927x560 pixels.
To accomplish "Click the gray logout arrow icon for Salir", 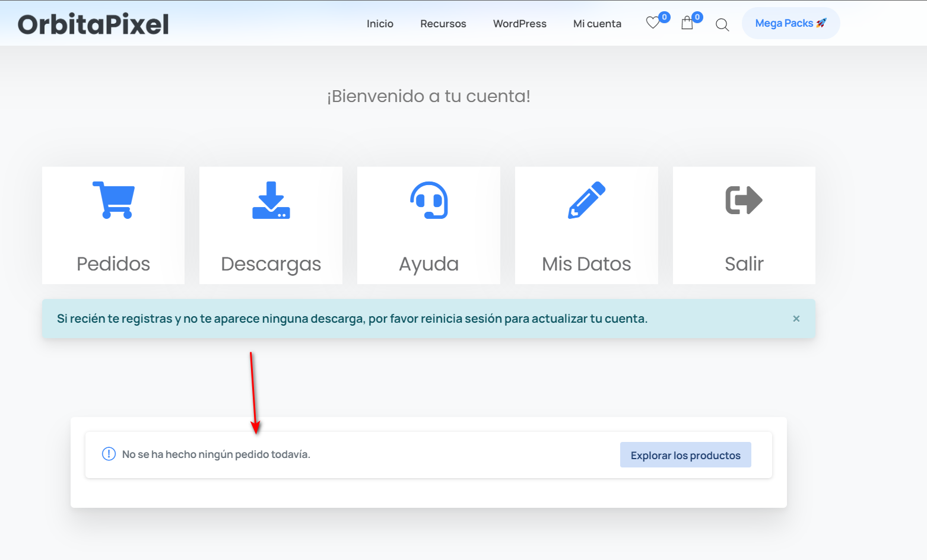I will [x=744, y=200].
